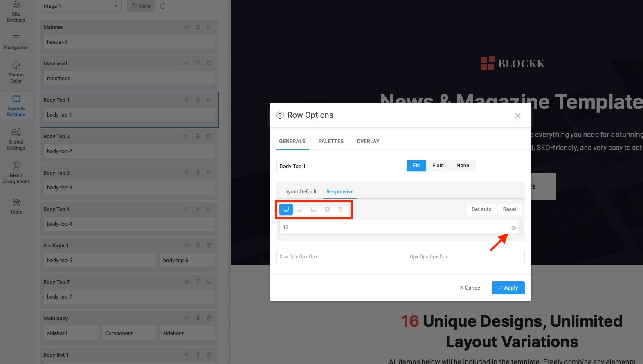Delete the Masthead row
Screen dimensions: 643x364
coord(209,63)
